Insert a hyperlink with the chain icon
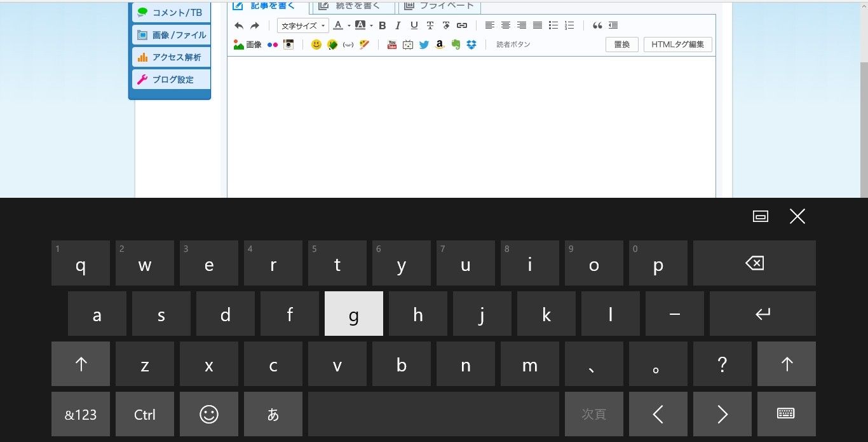The width and height of the screenshot is (868, 442). coord(462,25)
